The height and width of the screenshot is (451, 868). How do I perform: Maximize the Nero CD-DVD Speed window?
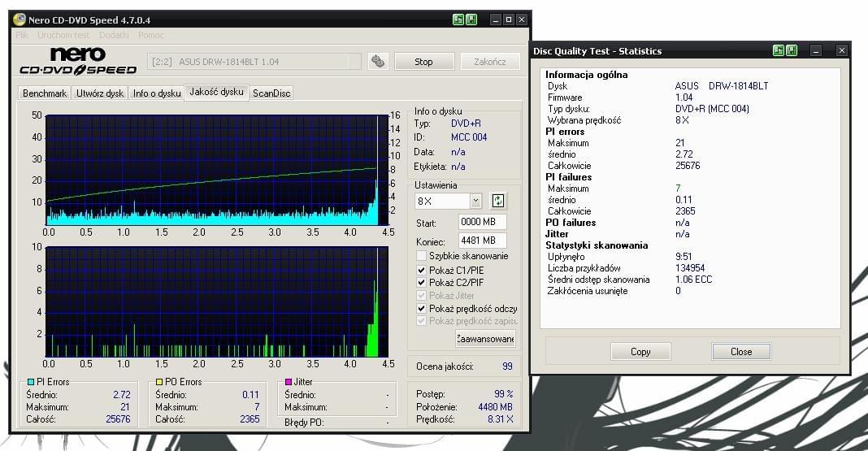pos(509,20)
